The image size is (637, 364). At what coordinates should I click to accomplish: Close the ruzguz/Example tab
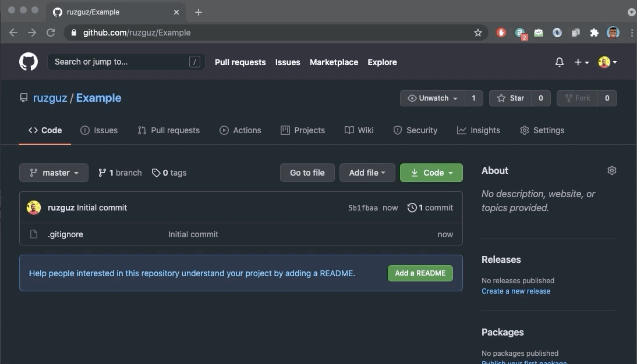tap(176, 12)
